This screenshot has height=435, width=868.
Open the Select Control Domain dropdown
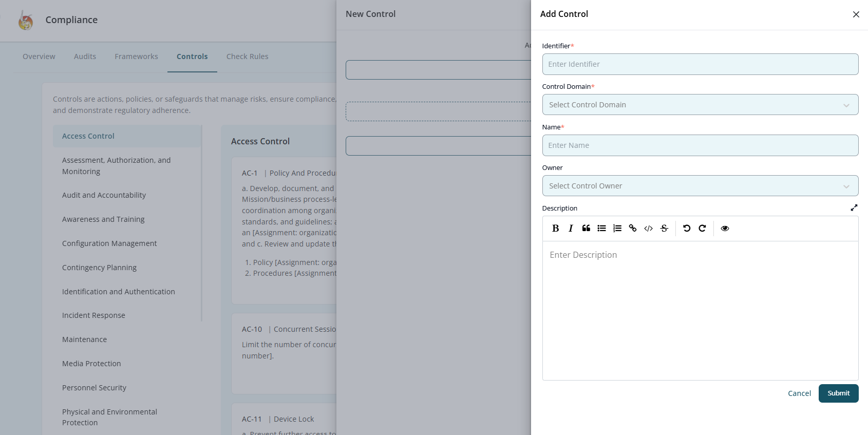[700, 105]
